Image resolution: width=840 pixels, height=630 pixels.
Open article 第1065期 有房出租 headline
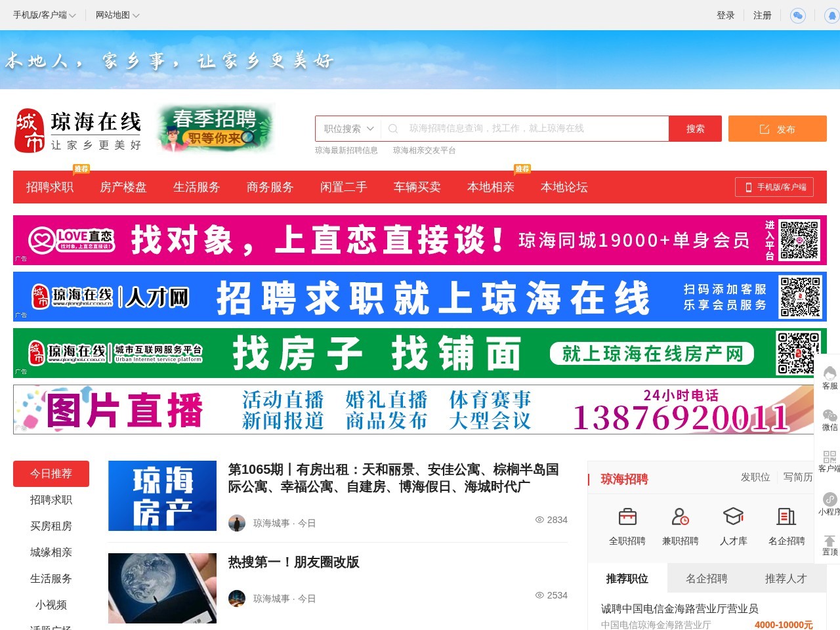click(394, 478)
